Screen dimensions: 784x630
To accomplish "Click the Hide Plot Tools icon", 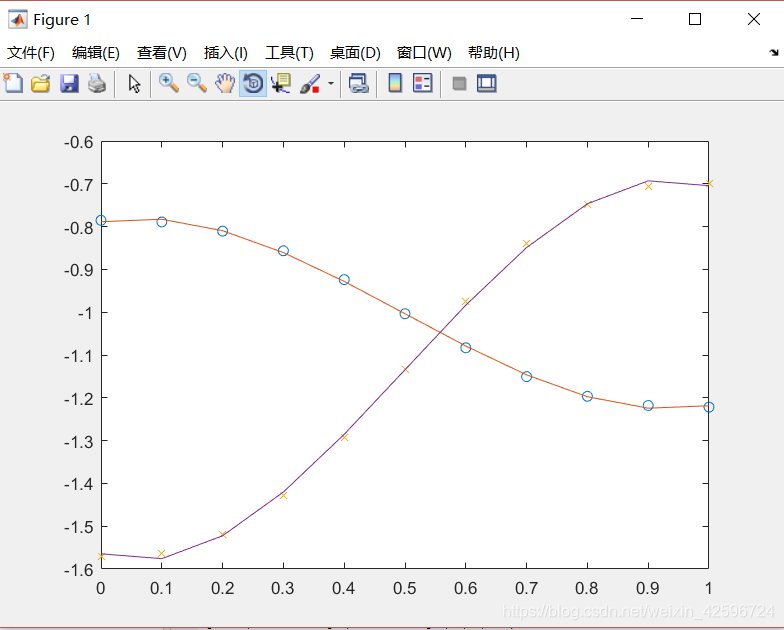I will [x=459, y=83].
